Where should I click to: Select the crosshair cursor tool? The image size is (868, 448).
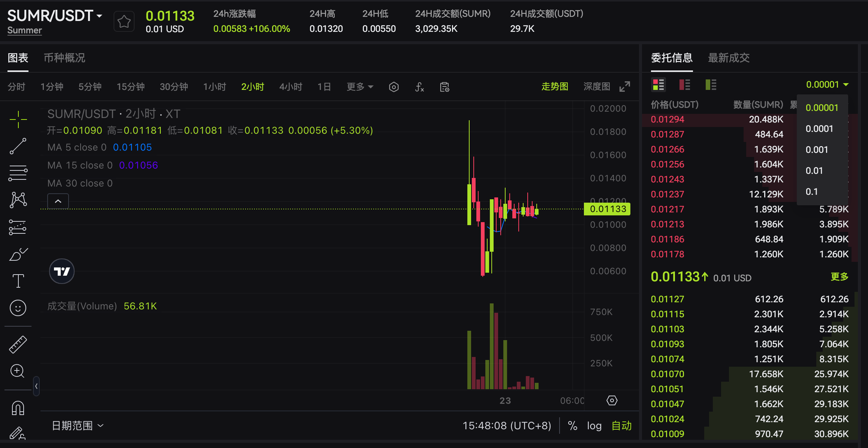[18, 119]
